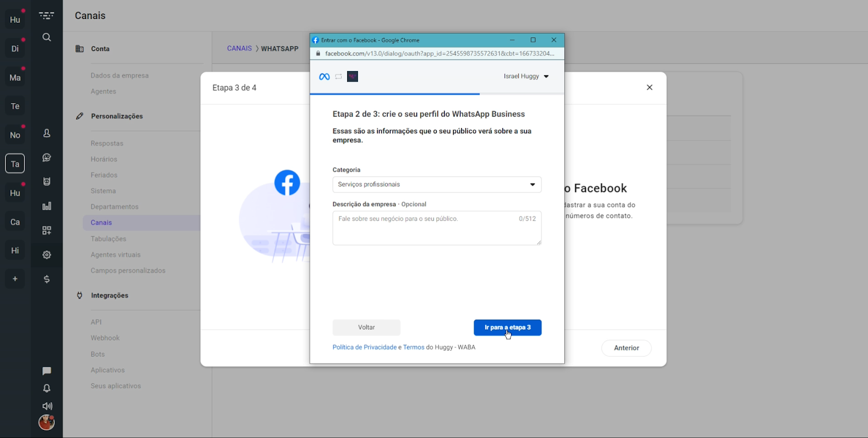Open 'Seus aplicativos' item
The width and height of the screenshot is (868, 438).
[116, 386]
